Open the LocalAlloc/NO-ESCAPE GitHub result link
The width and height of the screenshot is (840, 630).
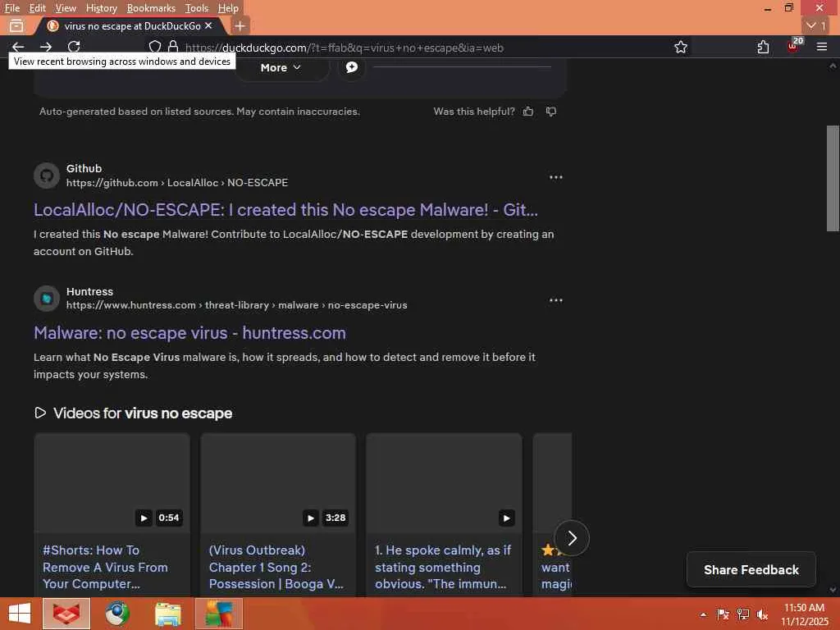point(285,210)
